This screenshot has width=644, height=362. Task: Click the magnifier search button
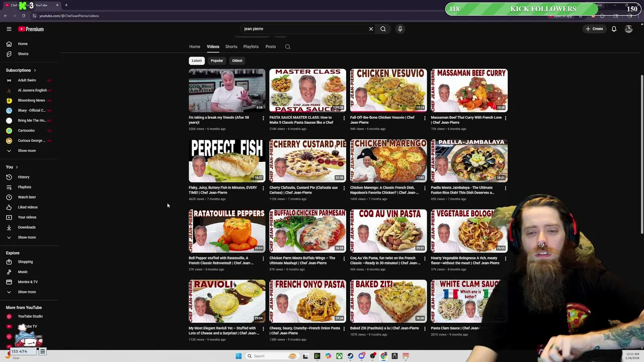[383, 29]
